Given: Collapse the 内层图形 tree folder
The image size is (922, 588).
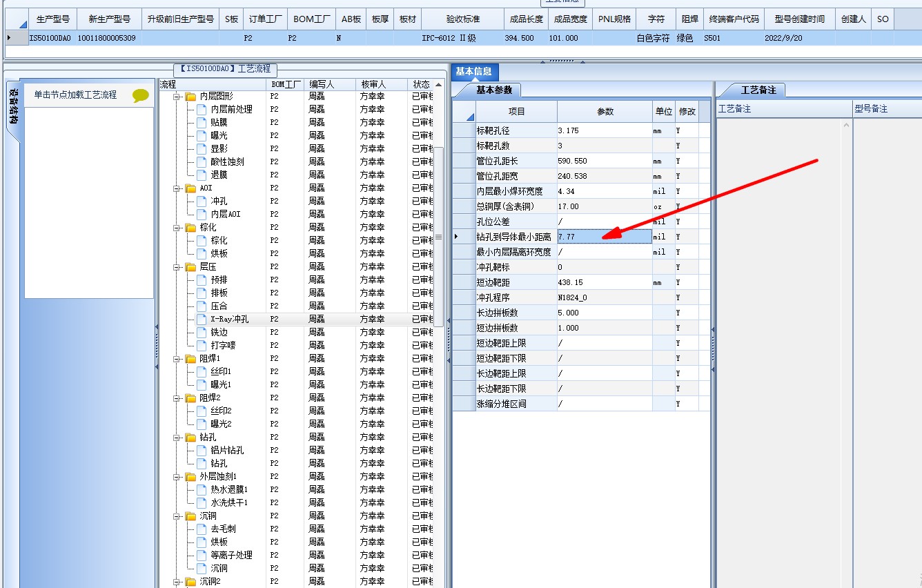Looking at the screenshot, I should (177, 97).
